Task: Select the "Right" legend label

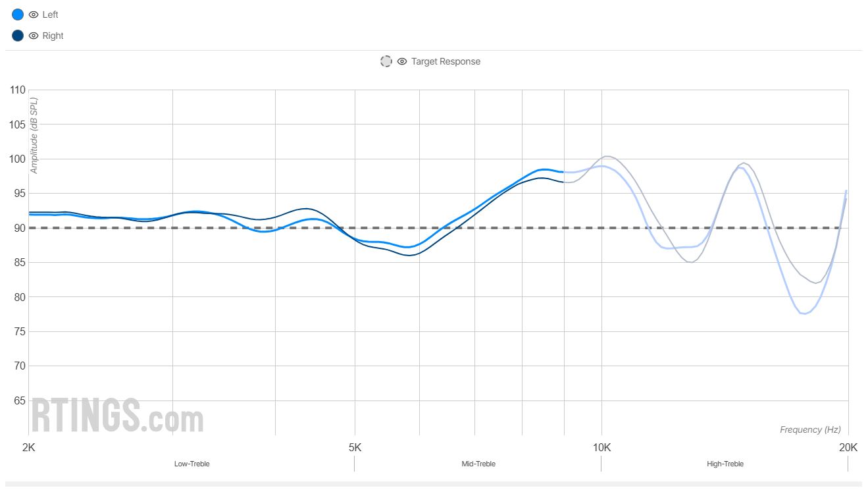Action: [x=53, y=36]
